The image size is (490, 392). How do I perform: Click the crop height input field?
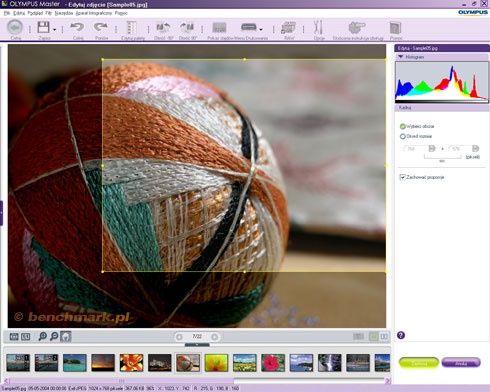click(460, 148)
